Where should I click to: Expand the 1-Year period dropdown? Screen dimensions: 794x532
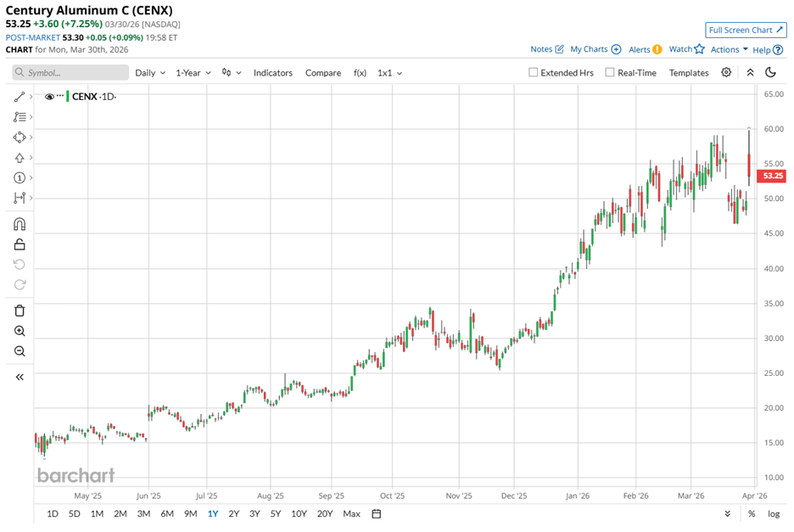(x=192, y=73)
